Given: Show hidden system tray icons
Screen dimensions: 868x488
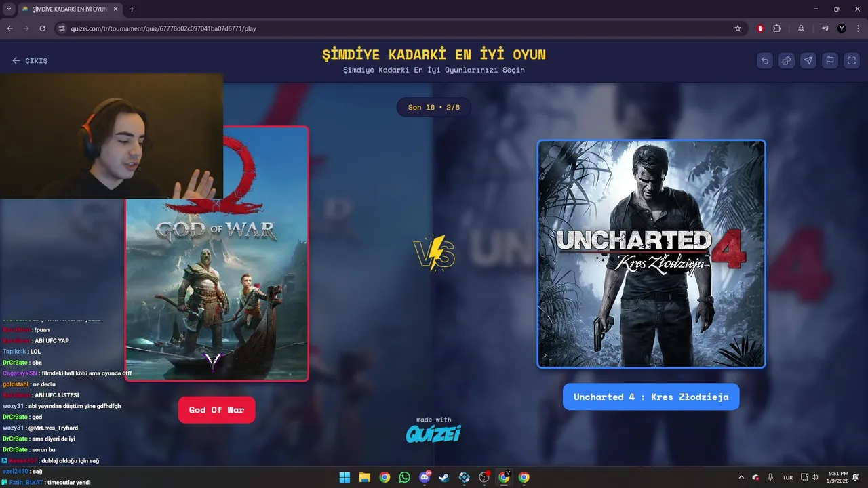Looking at the screenshot, I should point(741,477).
